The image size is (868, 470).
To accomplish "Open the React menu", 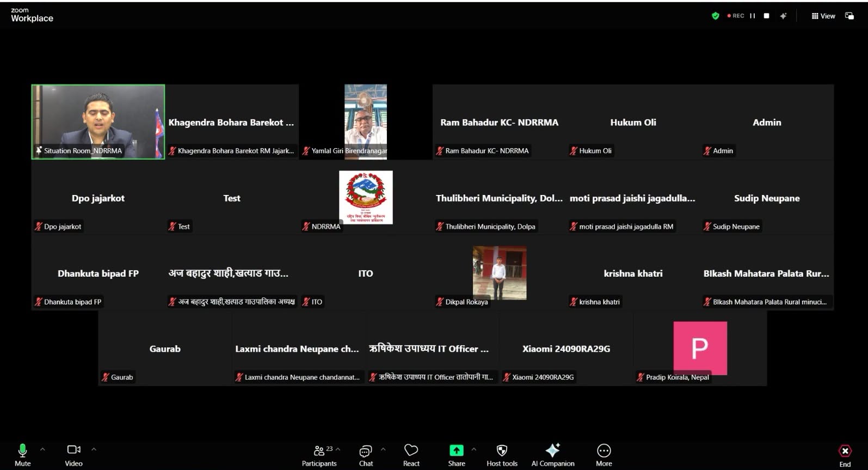I will (x=411, y=455).
